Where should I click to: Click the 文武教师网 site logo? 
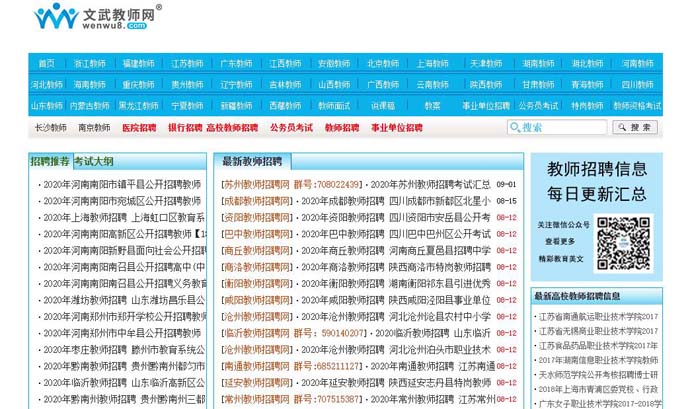click(95, 18)
